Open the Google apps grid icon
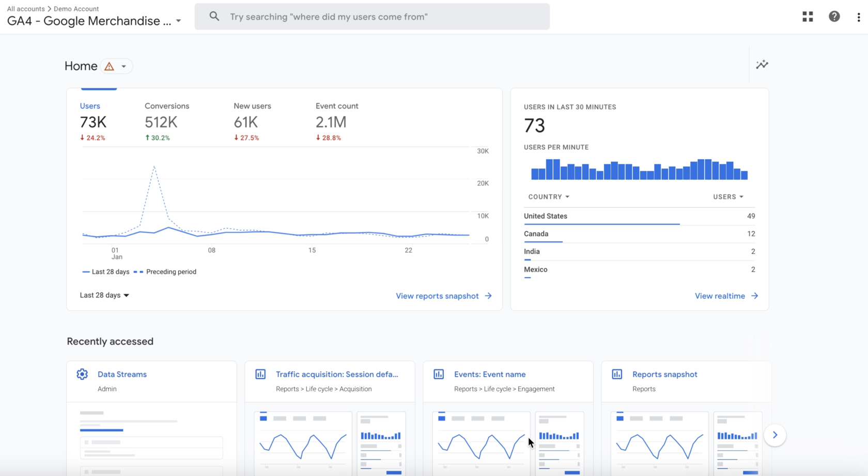Image resolution: width=868 pixels, height=476 pixels. tap(808, 17)
